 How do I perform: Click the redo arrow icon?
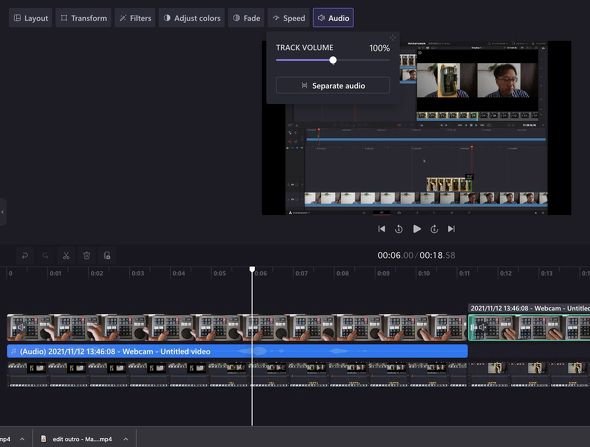coord(45,256)
